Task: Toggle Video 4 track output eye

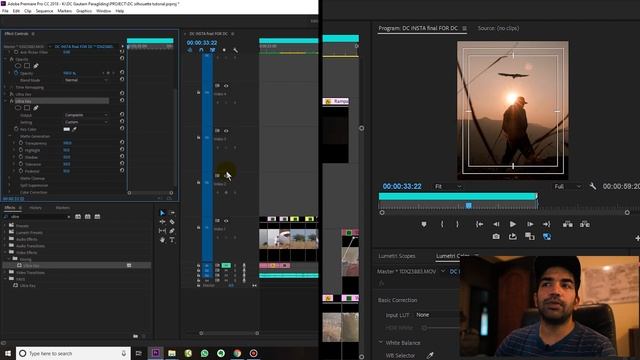Action: coord(226,86)
